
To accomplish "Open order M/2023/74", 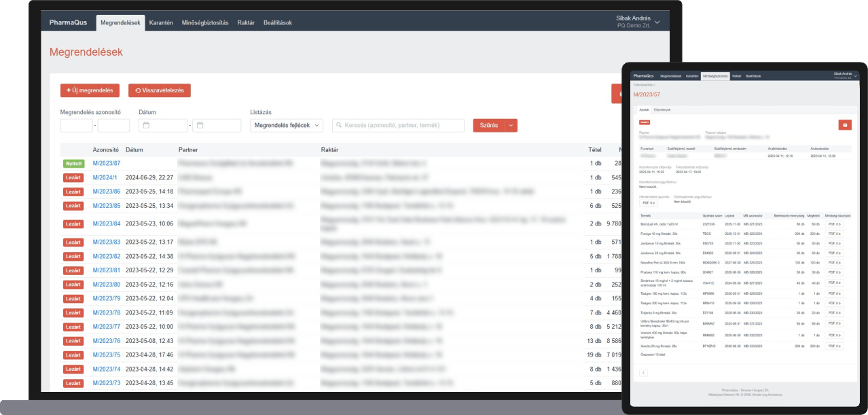I will pos(107,369).
